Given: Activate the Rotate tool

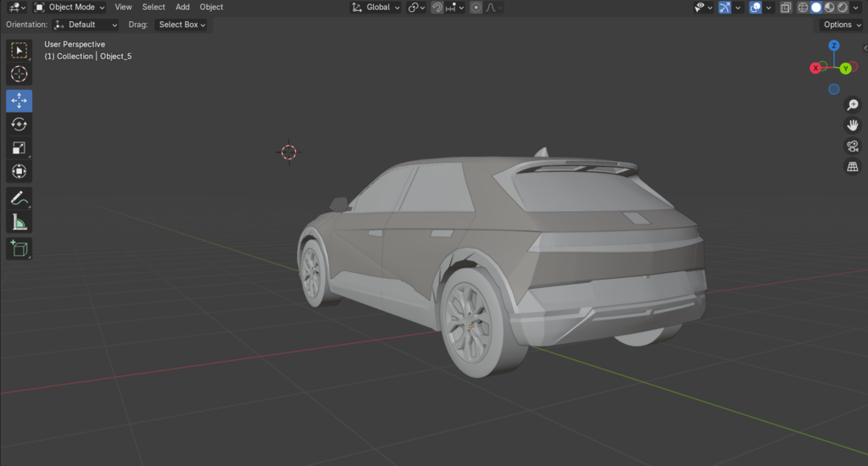Looking at the screenshot, I should 19,125.
